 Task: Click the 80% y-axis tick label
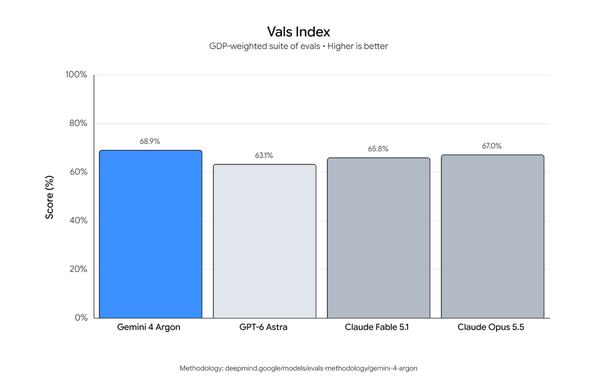pyautogui.click(x=78, y=123)
